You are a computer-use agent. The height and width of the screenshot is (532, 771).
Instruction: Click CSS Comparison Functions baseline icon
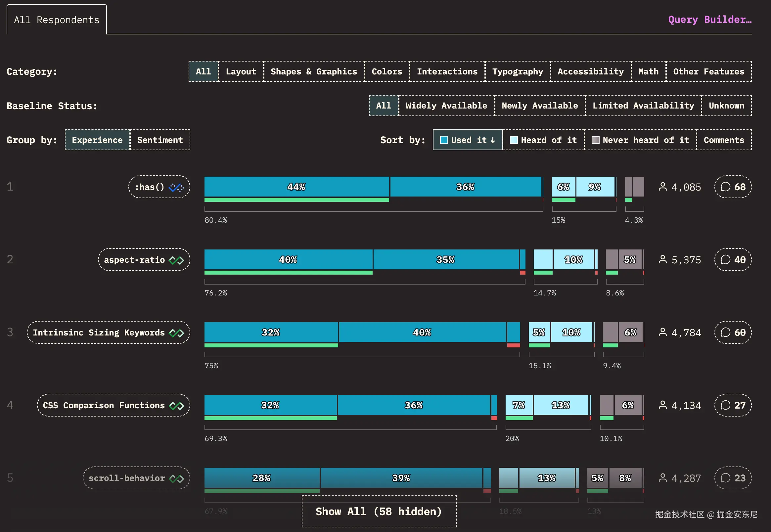click(176, 406)
